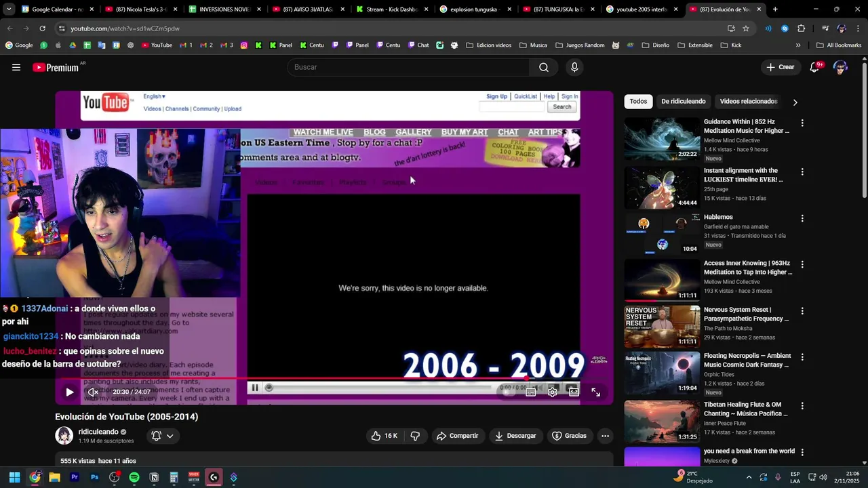Open options menu for Hablemos video
The image size is (868, 488).
click(x=802, y=218)
